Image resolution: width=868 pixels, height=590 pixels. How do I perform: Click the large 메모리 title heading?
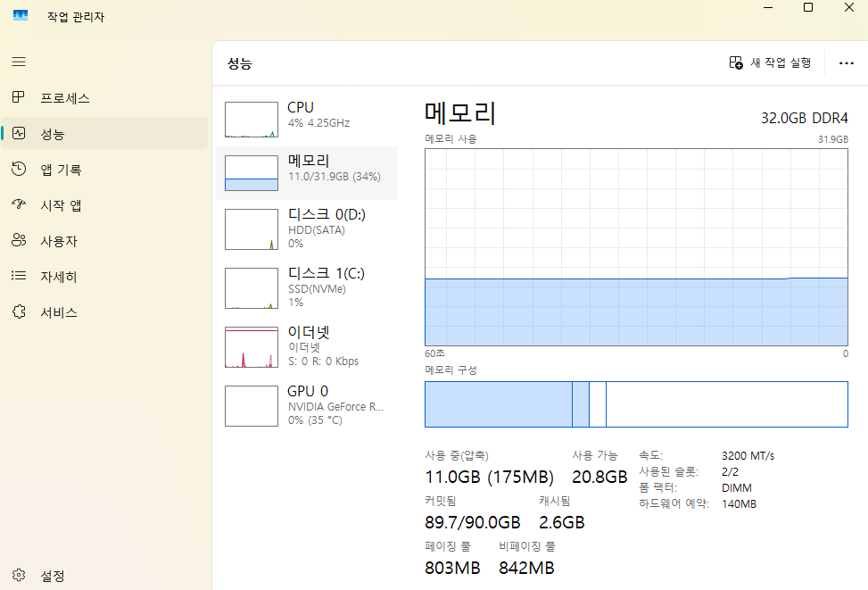tap(460, 113)
